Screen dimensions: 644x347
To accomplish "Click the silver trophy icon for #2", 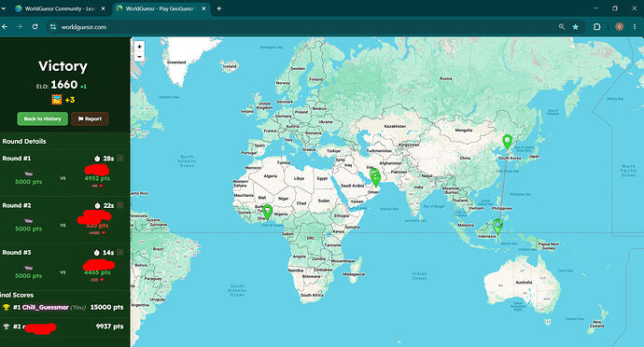I will point(7,326).
